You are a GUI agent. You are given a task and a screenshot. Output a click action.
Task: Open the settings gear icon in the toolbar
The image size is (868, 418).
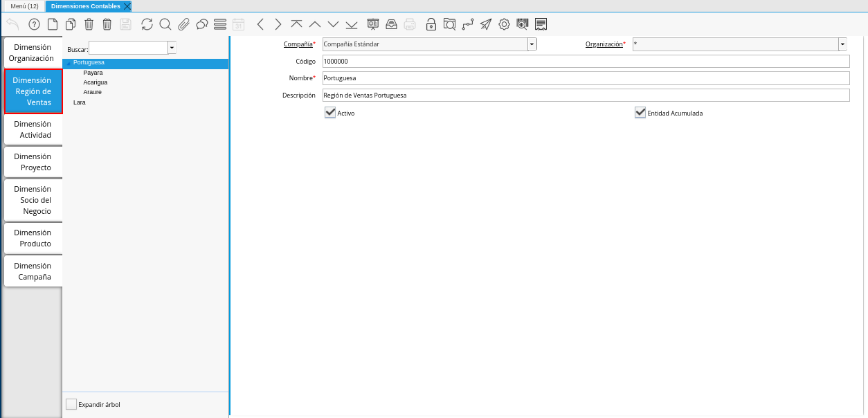coord(504,24)
